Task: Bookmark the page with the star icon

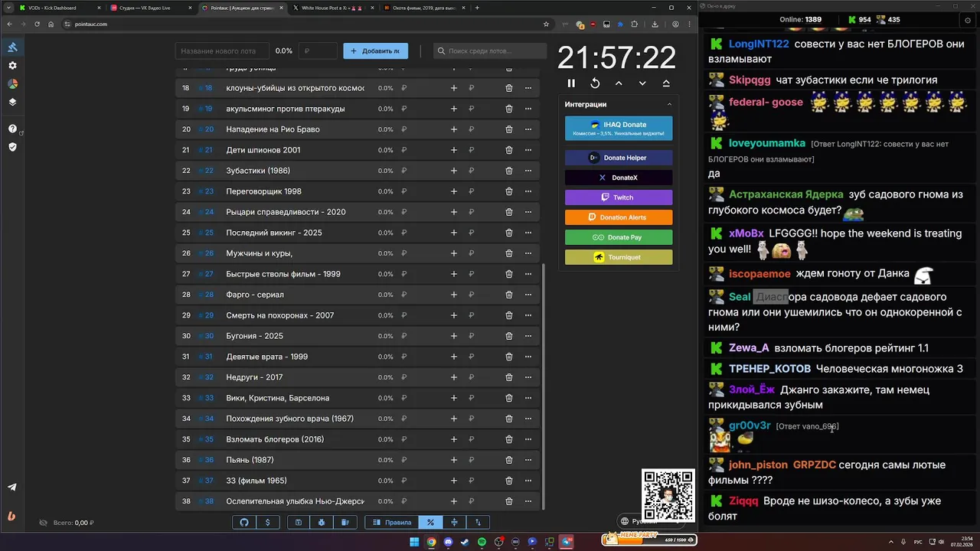Action: coord(546,24)
